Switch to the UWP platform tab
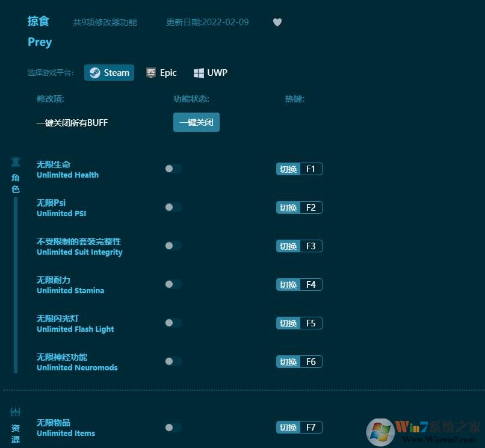Screen dimensions: 485x448 point(210,72)
